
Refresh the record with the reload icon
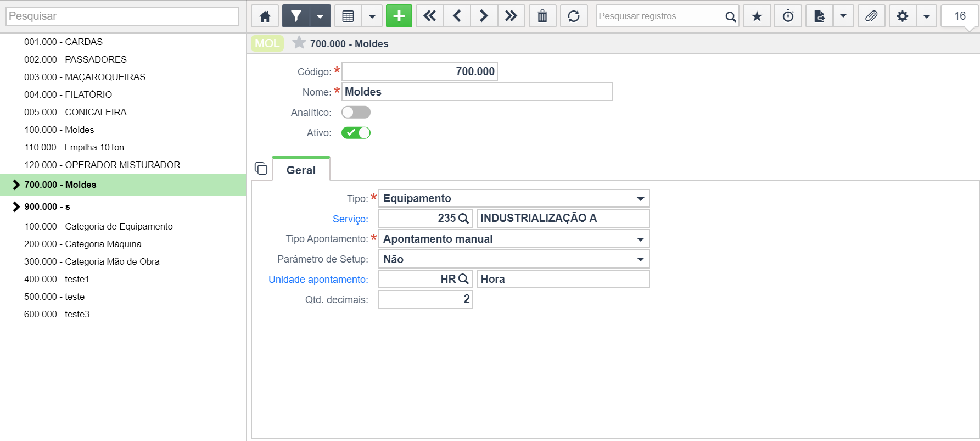(574, 16)
